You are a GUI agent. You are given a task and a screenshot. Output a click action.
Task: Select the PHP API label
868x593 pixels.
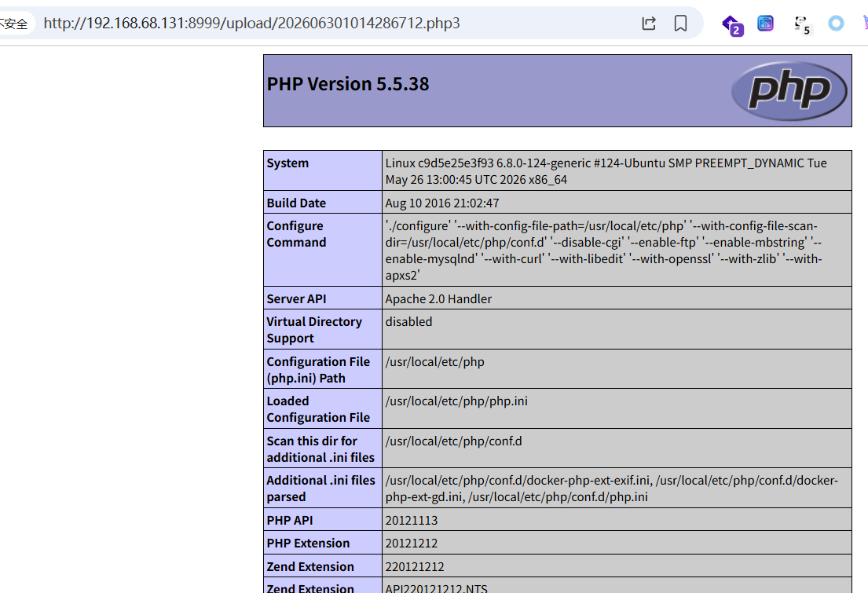point(290,521)
